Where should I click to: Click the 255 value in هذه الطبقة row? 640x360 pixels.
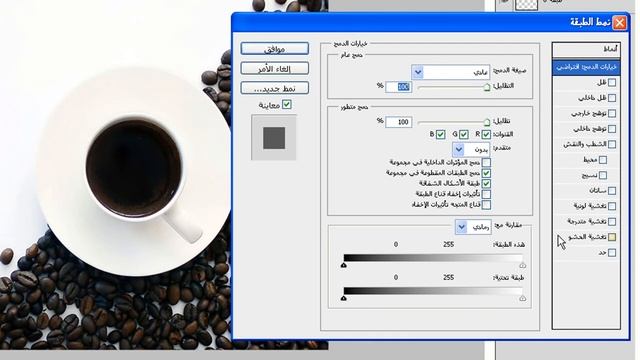click(x=449, y=244)
